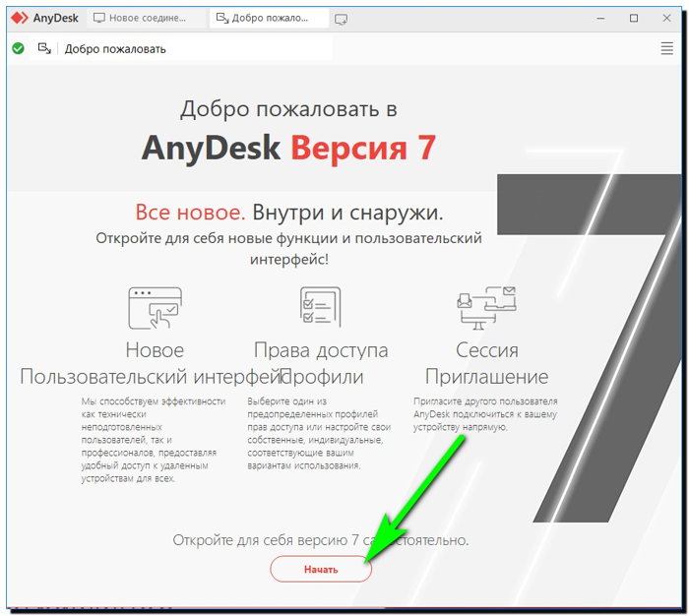Click the green connection status checkmark
This screenshot has width=689, height=616.
[18, 48]
